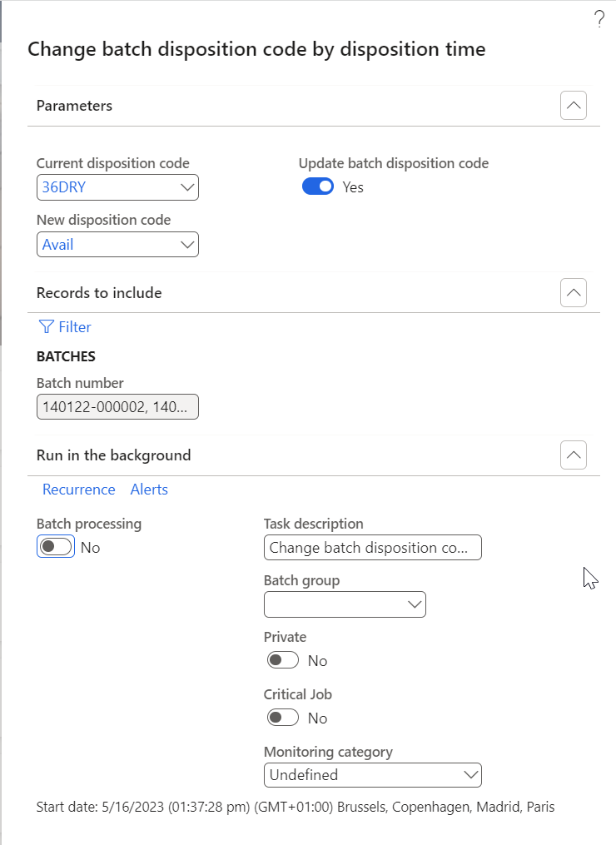Switch to the Recurrence tab
This screenshot has width=616, height=845.
coord(79,490)
